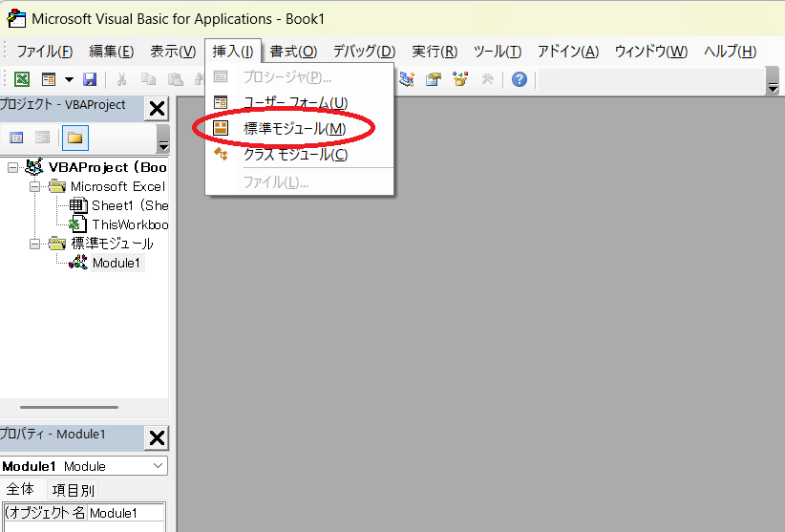The image size is (785, 532).
Task: Click the Project Explorer toolbar icon
Action: [x=408, y=79]
